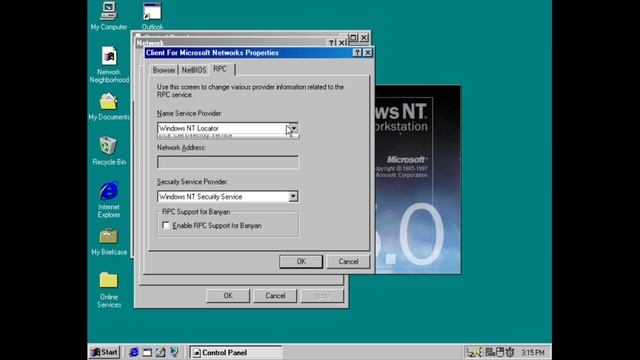Click the leftmost icon in the system tray

[471, 352]
